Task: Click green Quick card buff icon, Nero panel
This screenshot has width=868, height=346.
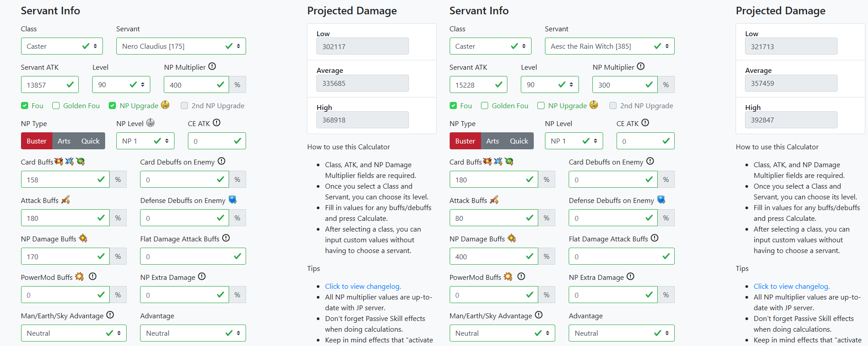Action: [81, 161]
